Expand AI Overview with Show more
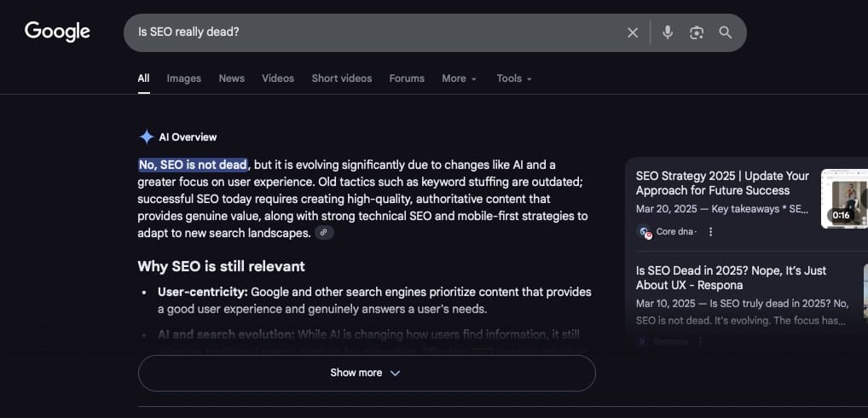This screenshot has height=418, width=868. tap(367, 373)
